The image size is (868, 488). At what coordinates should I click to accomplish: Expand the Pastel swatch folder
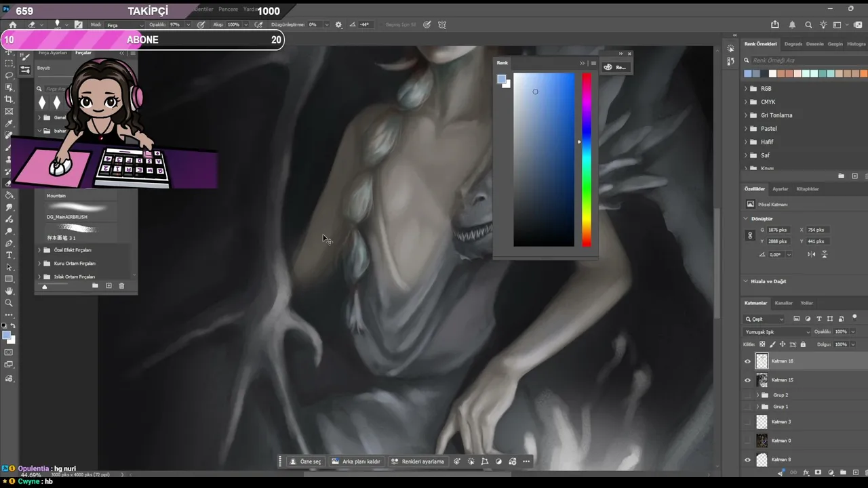click(x=746, y=129)
